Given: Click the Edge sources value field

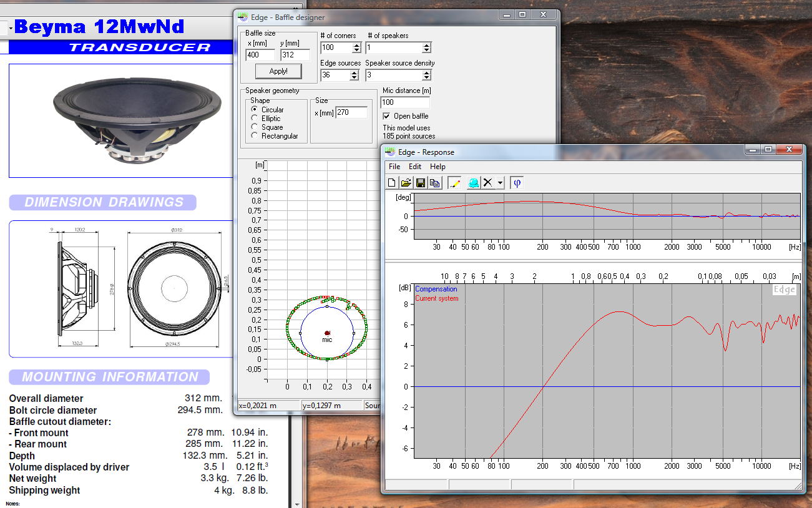Looking at the screenshot, I should pos(336,75).
